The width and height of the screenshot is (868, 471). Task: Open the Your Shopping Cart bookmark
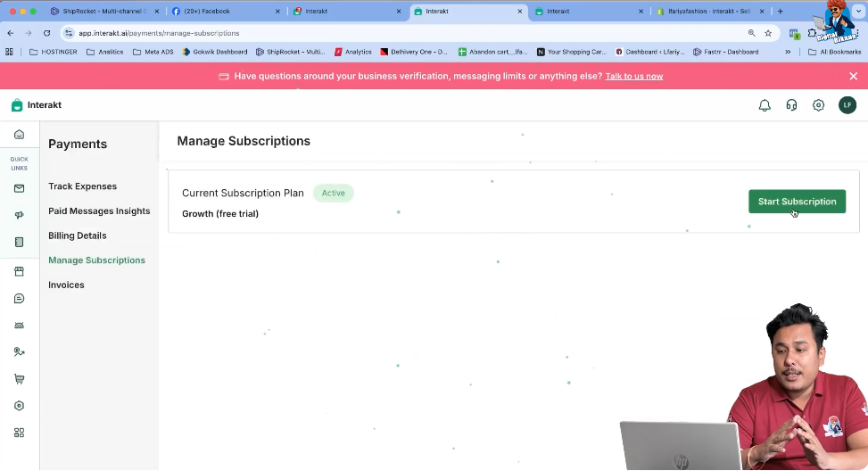572,52
